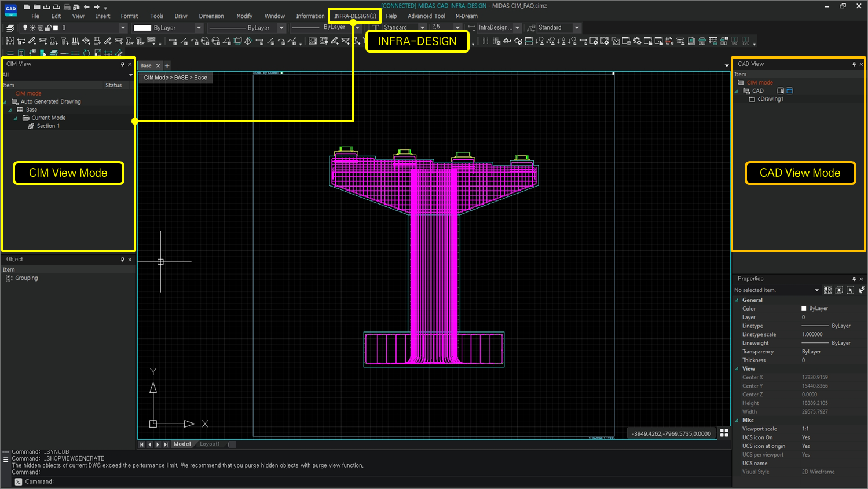Image resolution: width=868 pixels, height=489 pixels.
Task: Select cDrawing1 in CAD View tree
Action: (x=771, y=99)
